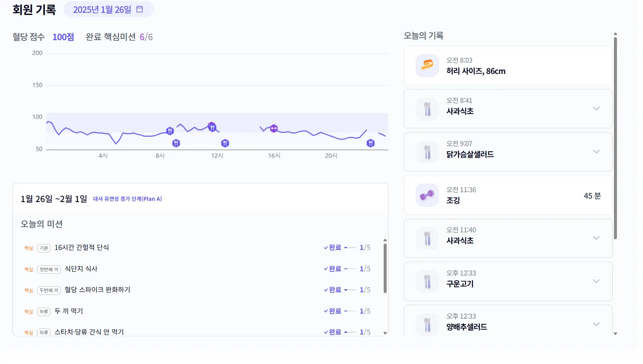Image resolution: width=643 pixels, height=364 pixels.
Task: Click the 100점 blood sugar score
Action: (63, 37)
